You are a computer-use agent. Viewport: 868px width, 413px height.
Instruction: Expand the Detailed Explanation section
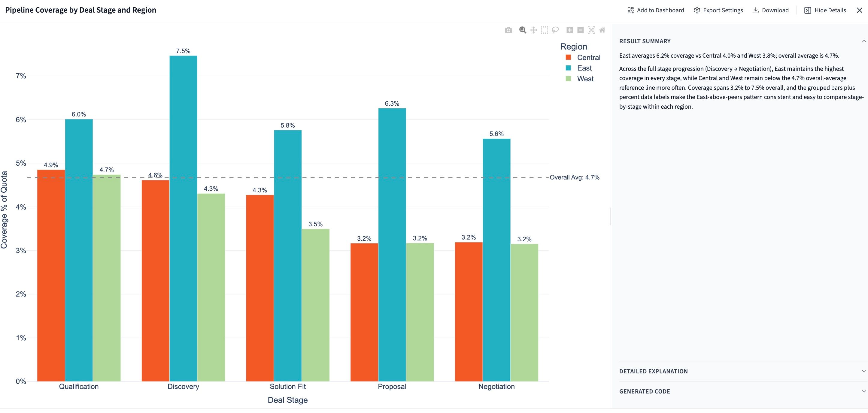click(863, 371)
